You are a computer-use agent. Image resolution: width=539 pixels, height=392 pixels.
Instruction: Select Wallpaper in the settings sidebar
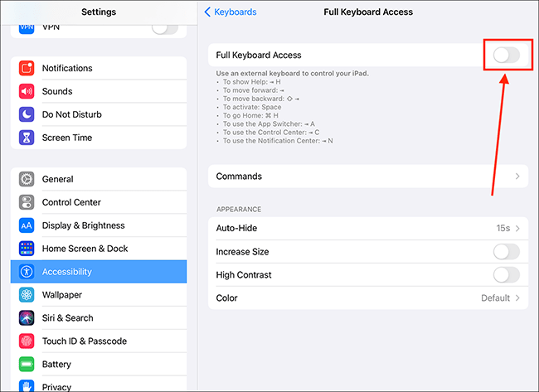click(x=99, y=295)
